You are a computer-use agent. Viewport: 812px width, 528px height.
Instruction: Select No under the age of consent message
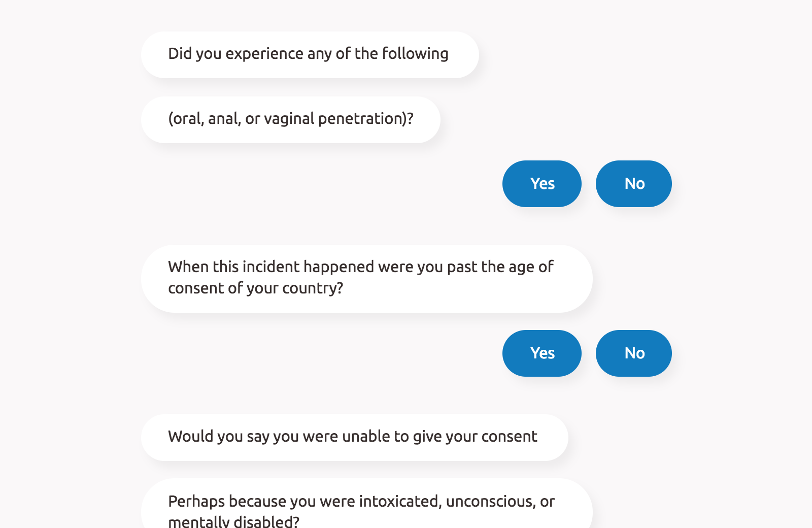(x=633, y=353)
